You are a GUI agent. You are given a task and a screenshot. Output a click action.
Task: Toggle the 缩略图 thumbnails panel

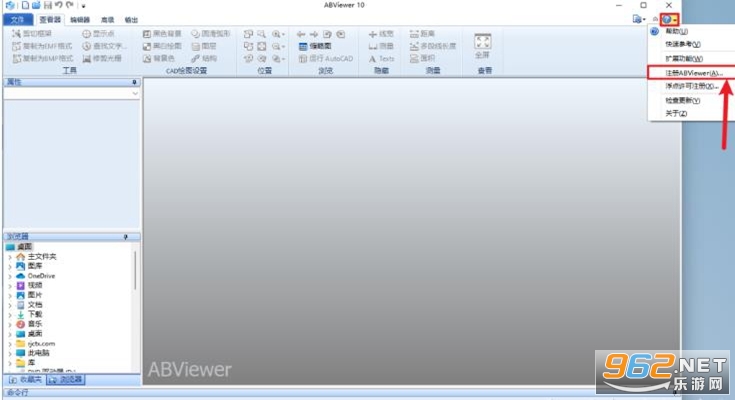pos(315,46)
